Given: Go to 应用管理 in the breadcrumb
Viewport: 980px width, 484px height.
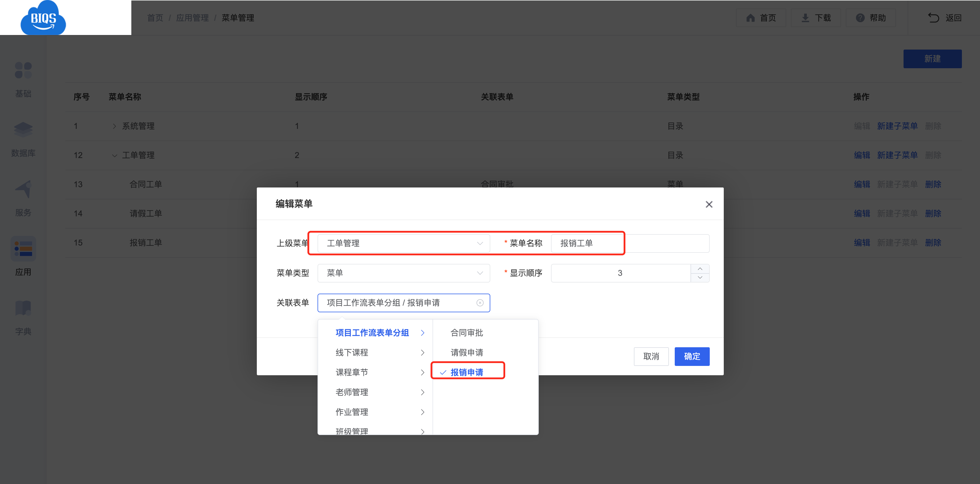Looking at the screenshot, I should (192, 18).
